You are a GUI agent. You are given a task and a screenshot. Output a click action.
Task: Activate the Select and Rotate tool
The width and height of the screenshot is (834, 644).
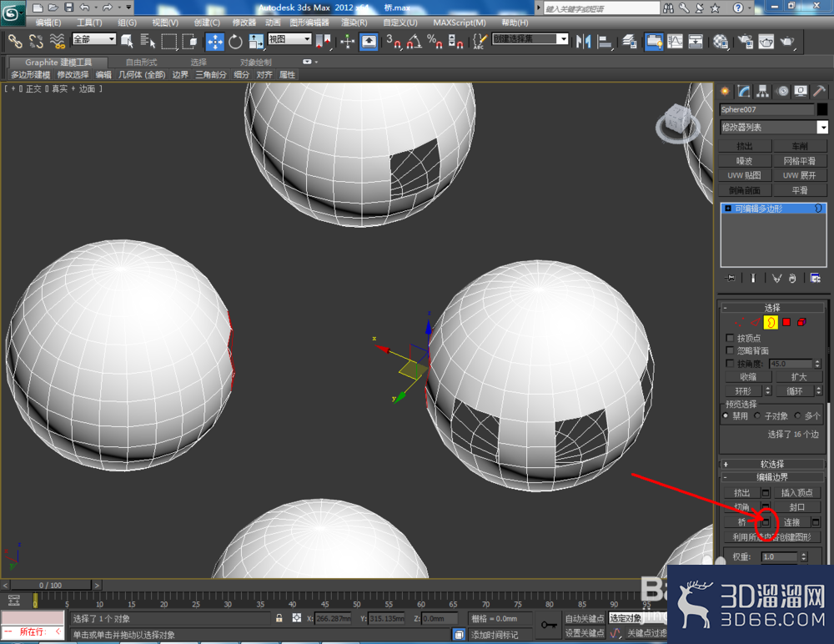click(235, 41)
